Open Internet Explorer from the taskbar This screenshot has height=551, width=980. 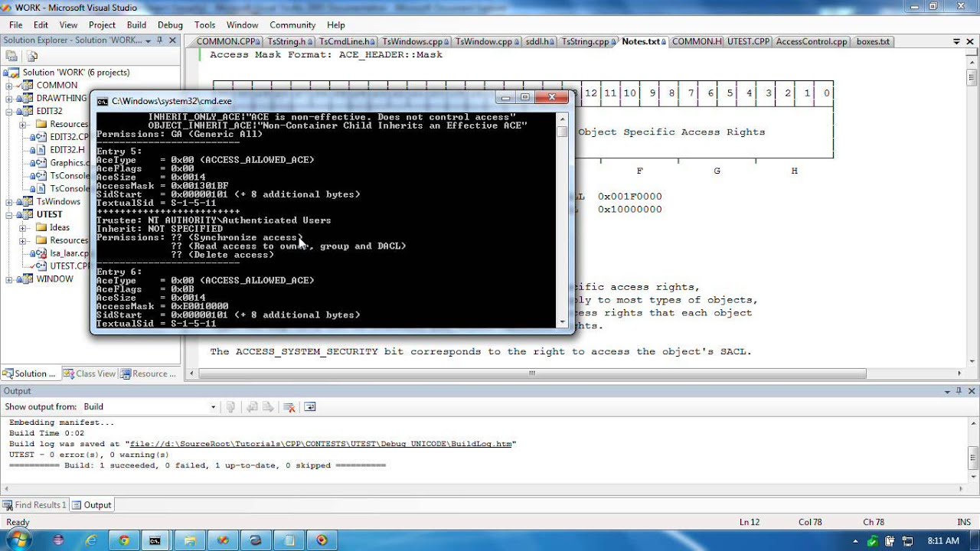pos(91,540)
